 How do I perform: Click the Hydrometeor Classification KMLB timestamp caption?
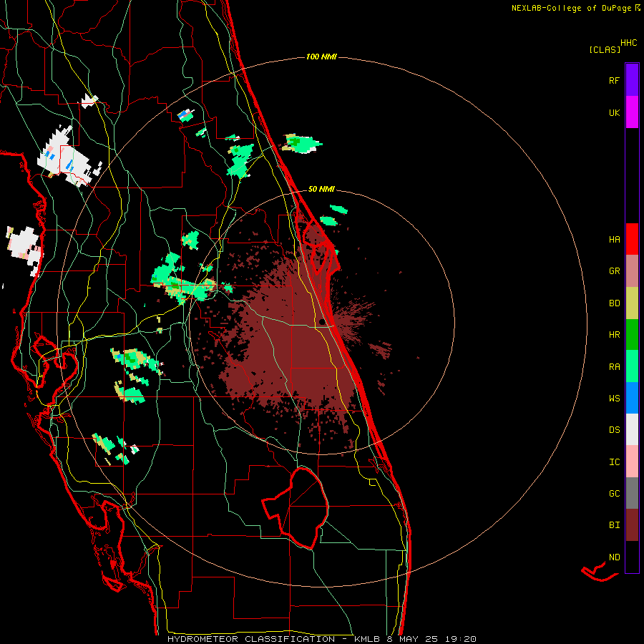point(321,639)
